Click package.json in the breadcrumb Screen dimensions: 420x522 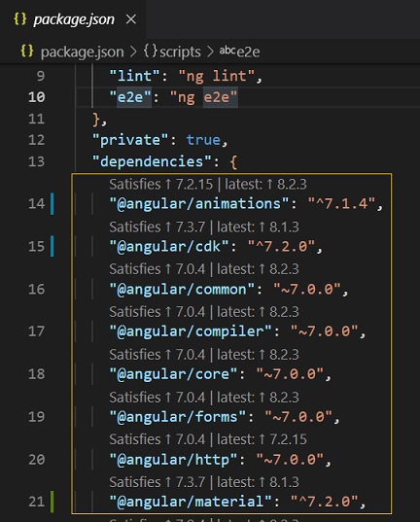pos(82,52)
